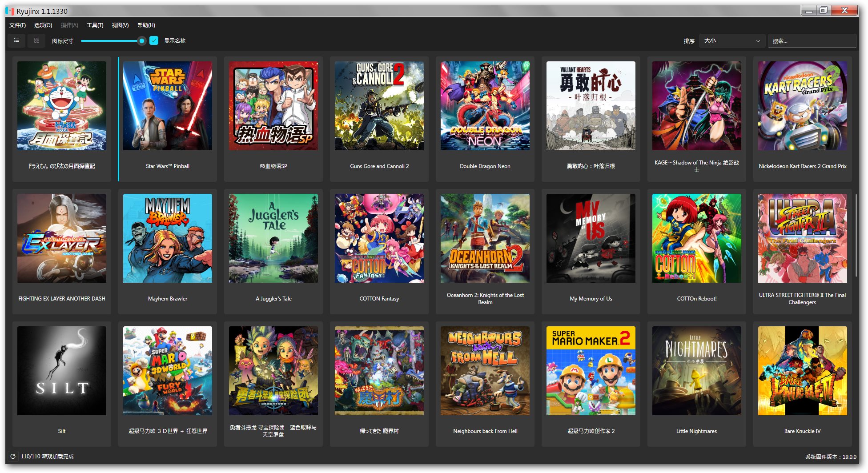Select the COTTON Fantasy game cover
The width and height of the screenshot is (868, 473).
coord(379,238)
